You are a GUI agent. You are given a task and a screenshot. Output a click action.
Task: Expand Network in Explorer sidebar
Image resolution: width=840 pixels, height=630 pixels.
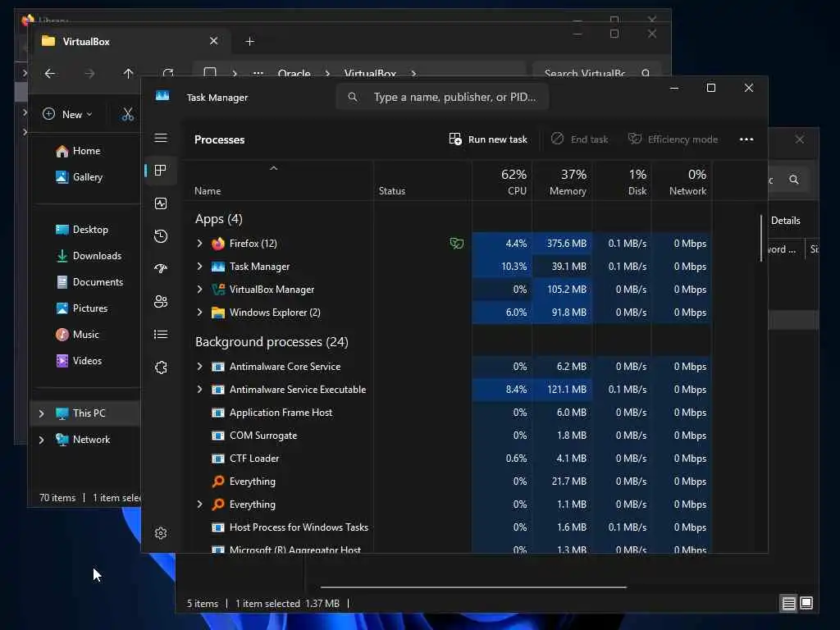click(42, 440)
